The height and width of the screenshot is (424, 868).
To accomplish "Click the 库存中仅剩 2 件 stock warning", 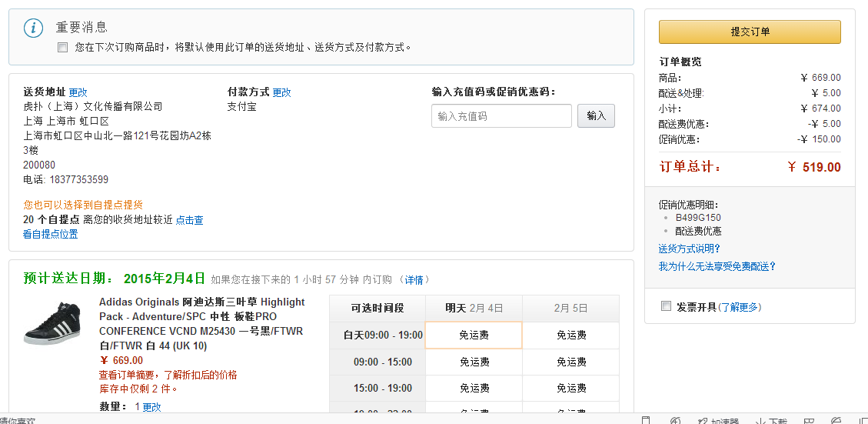I will coord(138,389).
